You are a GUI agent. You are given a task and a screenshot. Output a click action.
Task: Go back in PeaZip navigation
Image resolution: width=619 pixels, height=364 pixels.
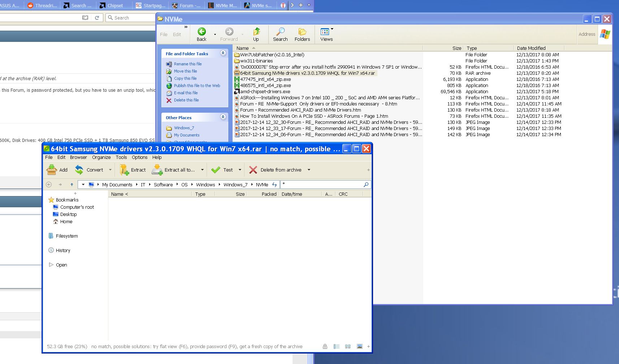click(49, 185)
